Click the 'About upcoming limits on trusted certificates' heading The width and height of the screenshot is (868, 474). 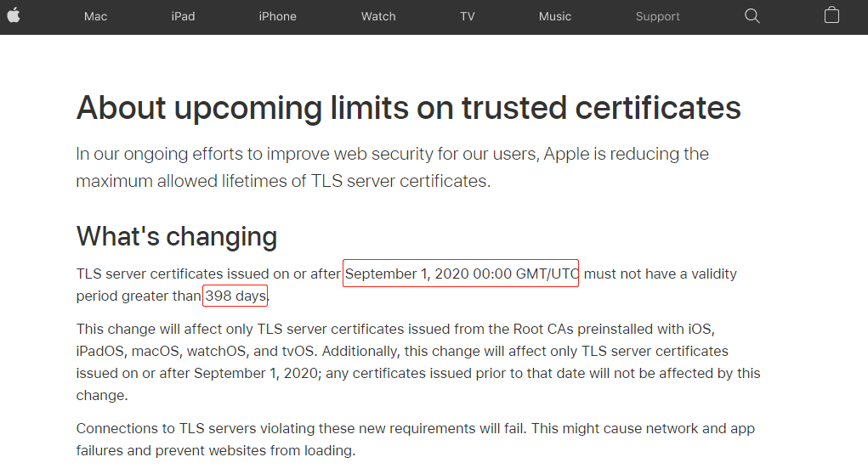pos(408,108)
